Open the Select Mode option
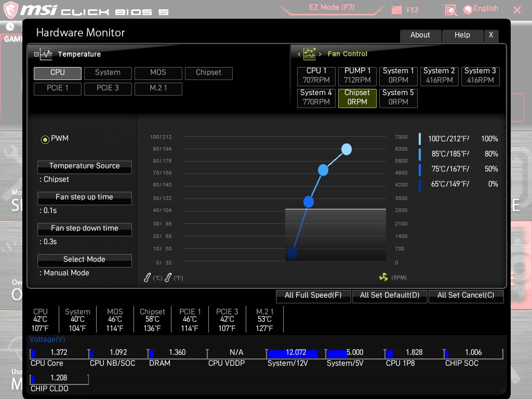This screenshot has width=532, height=399. pyautogui.click(x=85, y=261)
